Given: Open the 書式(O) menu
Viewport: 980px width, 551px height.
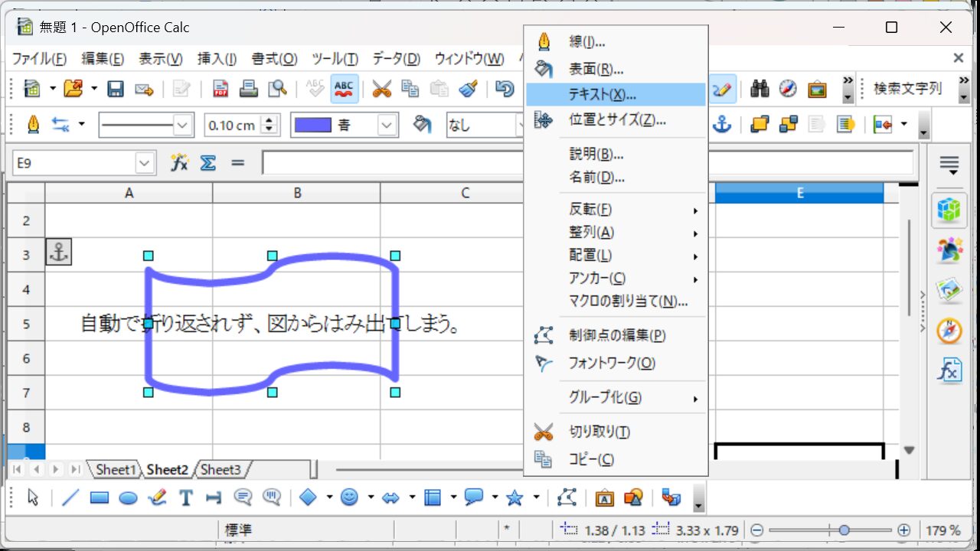Looking at the screenshot, I should point(274,59).
